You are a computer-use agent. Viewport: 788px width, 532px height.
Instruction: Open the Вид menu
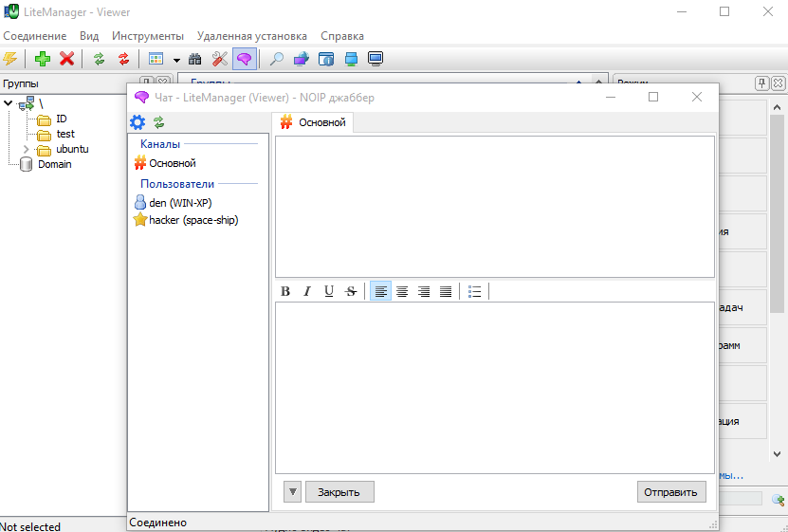tap(89, 36)
